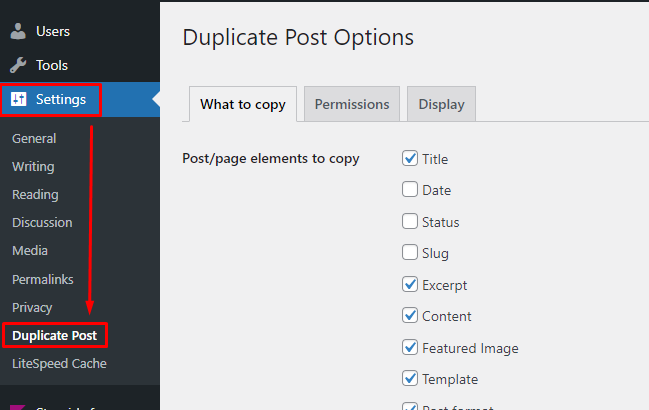Go to Writing settings
Viewport: 649px width, 410px height.
click(x=33, y=167)
